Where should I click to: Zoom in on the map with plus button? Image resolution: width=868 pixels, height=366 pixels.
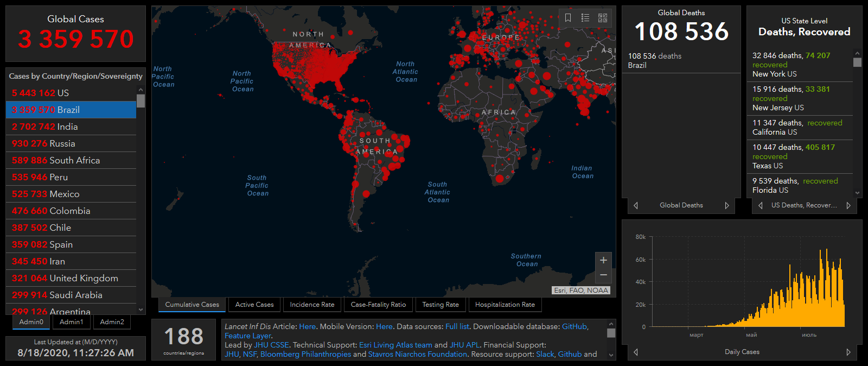pyautogui.click(x=603, y=260)
